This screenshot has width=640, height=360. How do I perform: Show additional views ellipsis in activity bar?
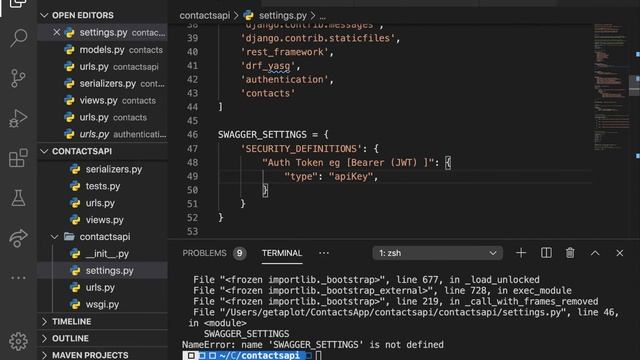click(18, 278)
